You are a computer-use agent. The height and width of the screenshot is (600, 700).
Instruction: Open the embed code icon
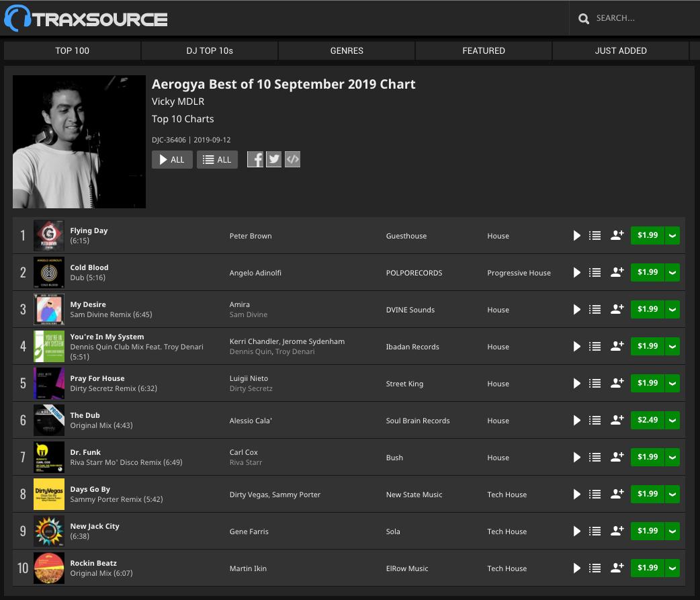click(x=292, y=159)
